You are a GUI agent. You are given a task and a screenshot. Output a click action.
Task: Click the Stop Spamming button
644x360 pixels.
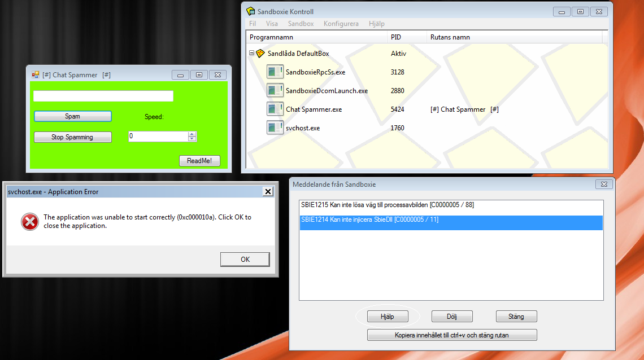(x=73, y=137)
